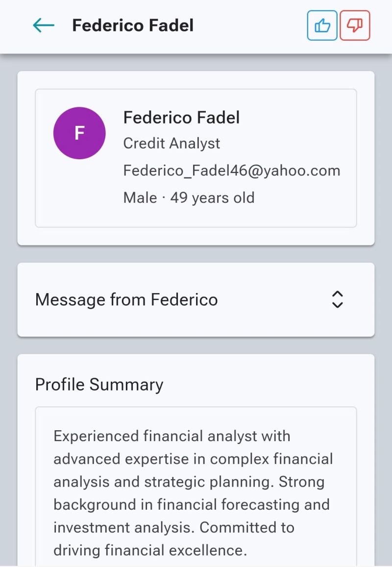Go back using the left arrow
The height and width of the screenshot is (567, 392).
44,25
